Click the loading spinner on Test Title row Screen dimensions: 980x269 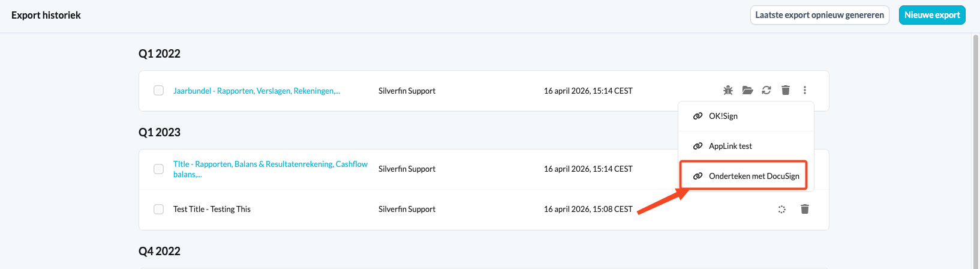click(x=781, y=209)
